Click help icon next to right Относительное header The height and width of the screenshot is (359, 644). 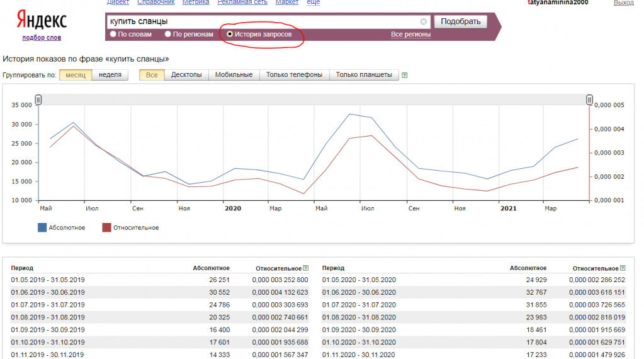[623, 268]
